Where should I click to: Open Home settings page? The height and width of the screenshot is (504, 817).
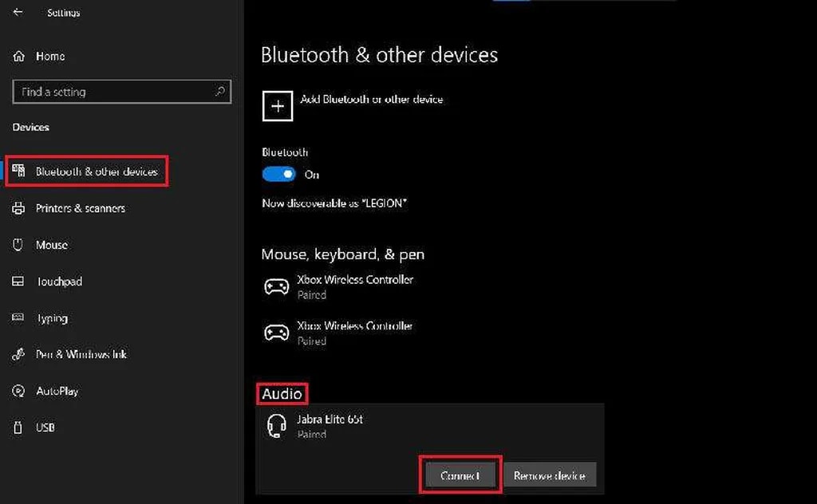[x=49, y=57]
